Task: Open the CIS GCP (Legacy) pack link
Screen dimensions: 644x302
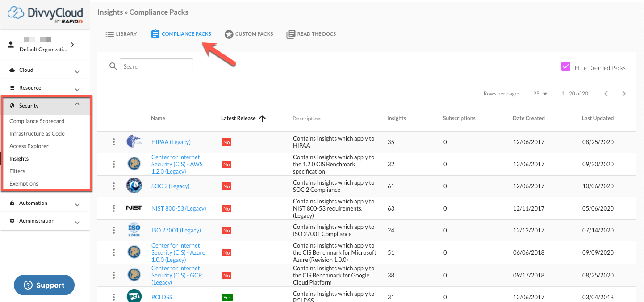Action: point(176,275)
